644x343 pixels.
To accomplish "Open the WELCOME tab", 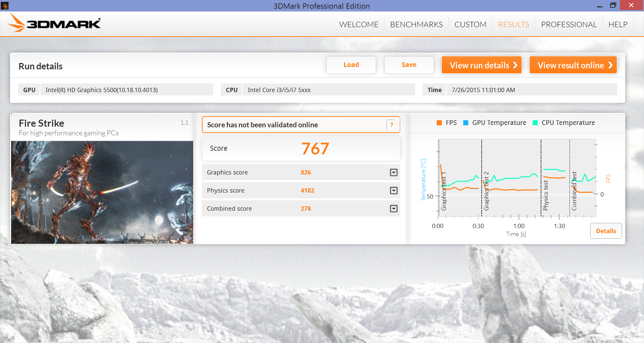I will [359, 24].
